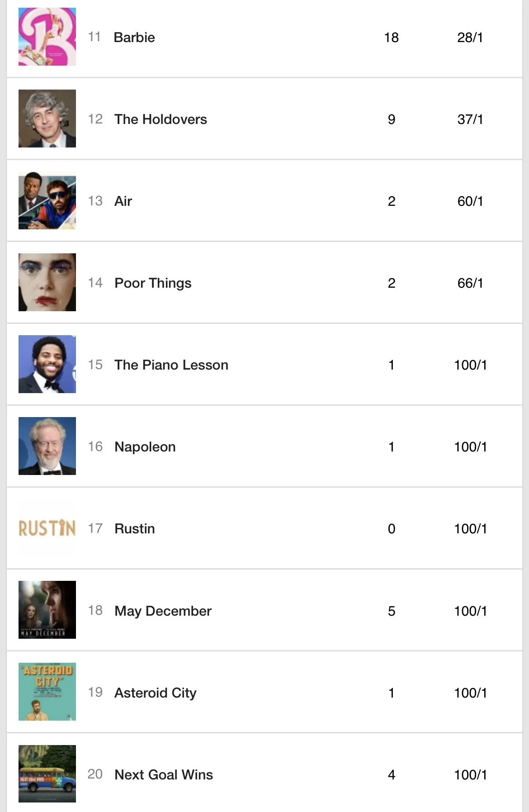Open the Barbie title link
The height and width of the screenshot is (812, 529).
134,37
